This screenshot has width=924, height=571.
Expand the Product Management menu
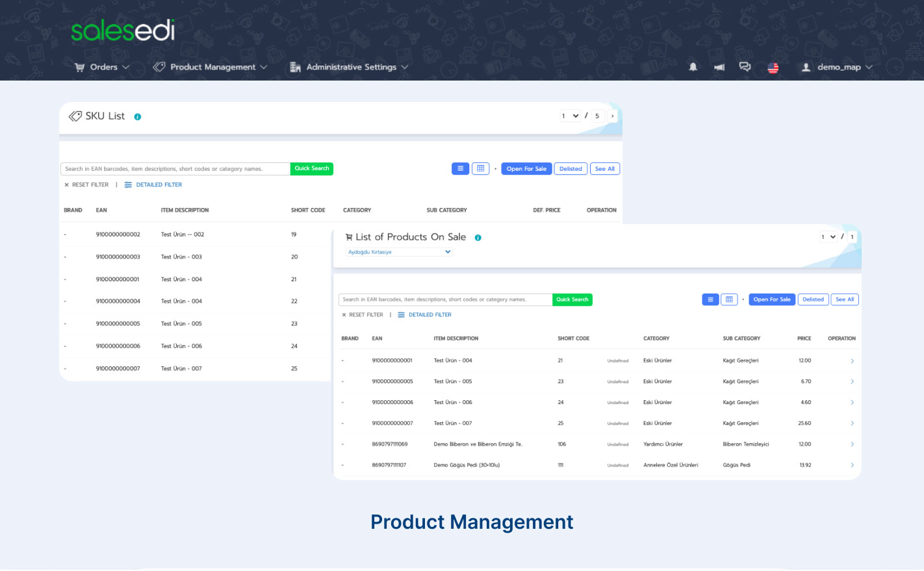coord(210,67)
